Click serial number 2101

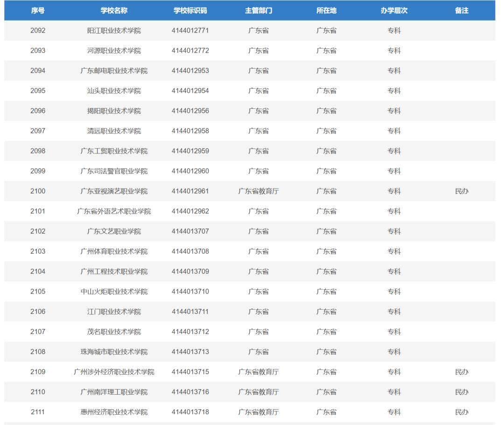click(38, 211)
